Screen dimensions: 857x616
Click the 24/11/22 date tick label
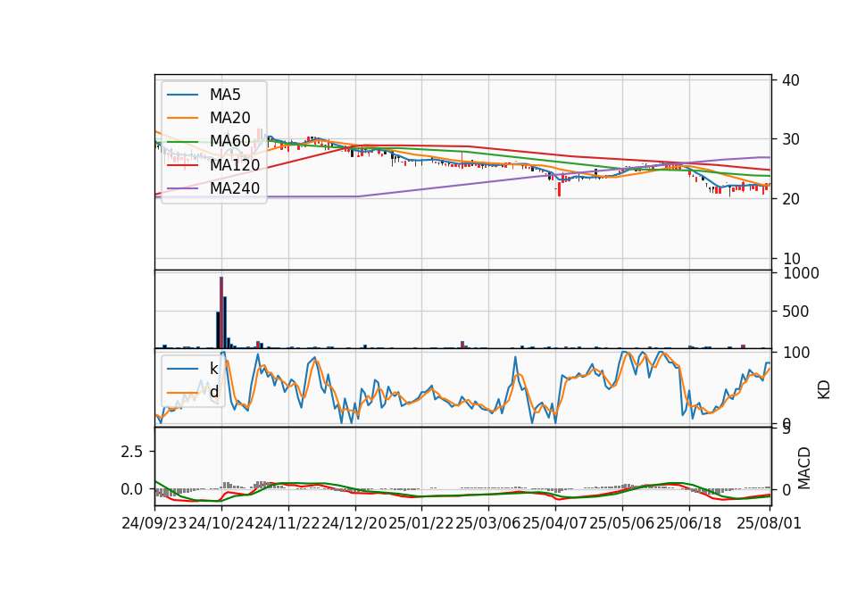[x=288, y=523]
